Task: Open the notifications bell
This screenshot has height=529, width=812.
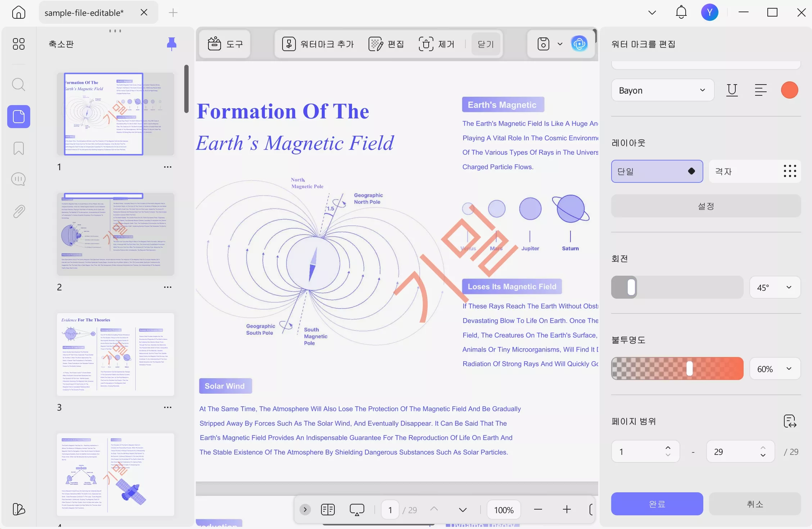Action: point(681,13)
